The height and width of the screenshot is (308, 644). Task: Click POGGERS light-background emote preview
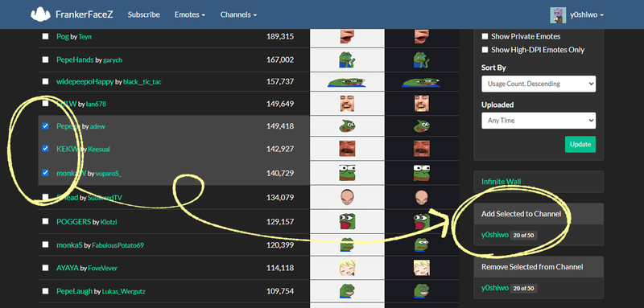click(x=347, y=221)
